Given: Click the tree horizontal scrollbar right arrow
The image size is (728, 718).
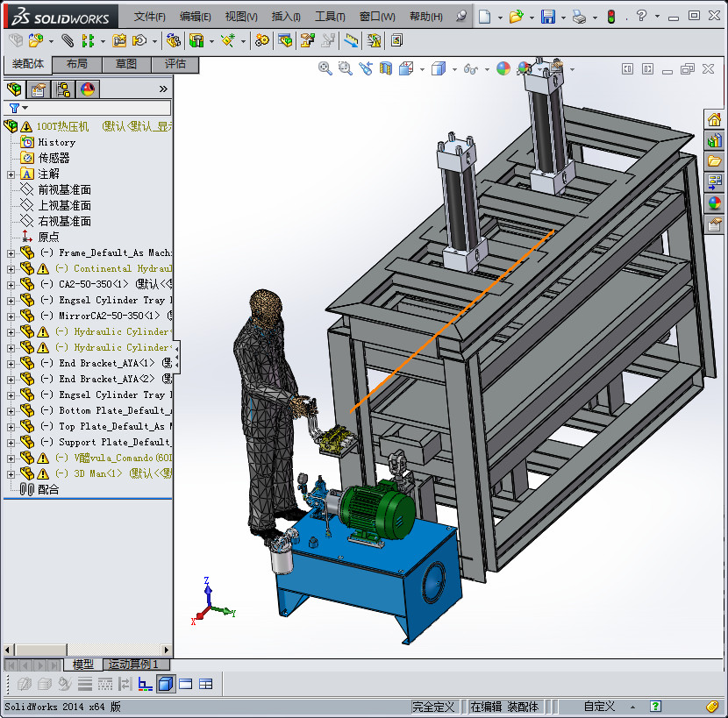Looking at the screenshot, I should tap(167, 650).
